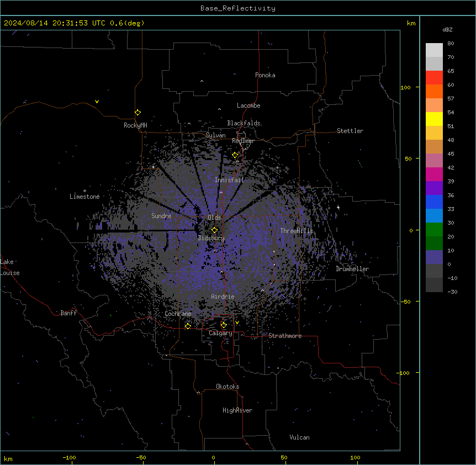Screen dimensions: 476x465
Task: Click the HighRiver label
Action: tap(237, 410)
